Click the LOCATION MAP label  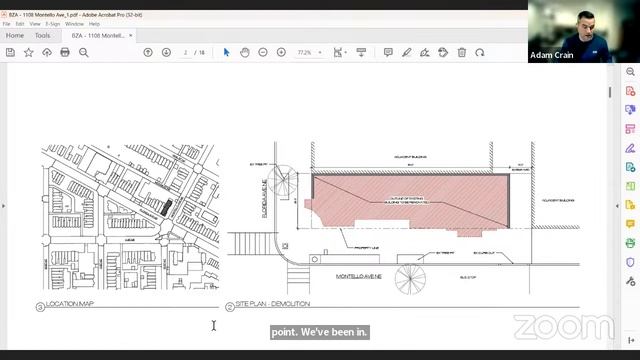[x=70, y=304]
